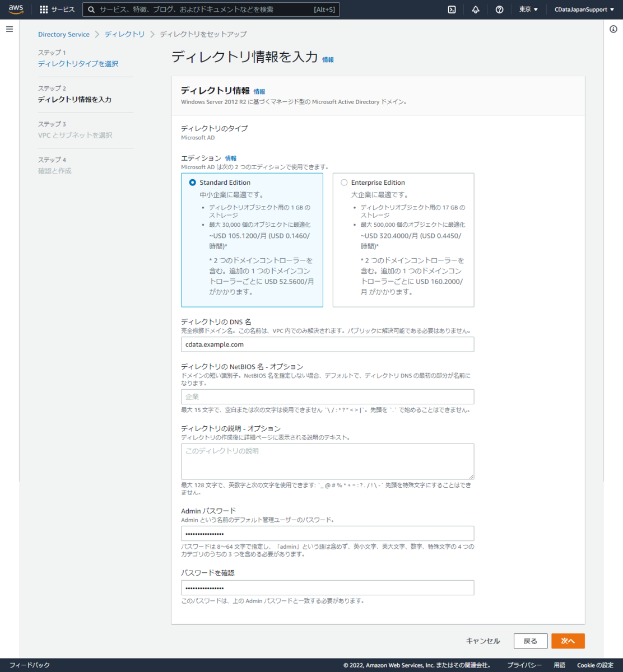Open 情報 link next to エディション
The image size is (623, 672).
[231, 158]
